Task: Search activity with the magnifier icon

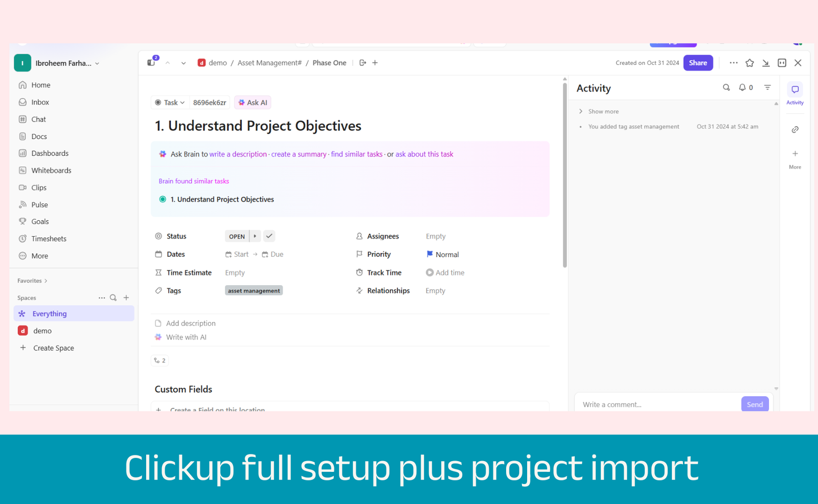Action: 726,87
